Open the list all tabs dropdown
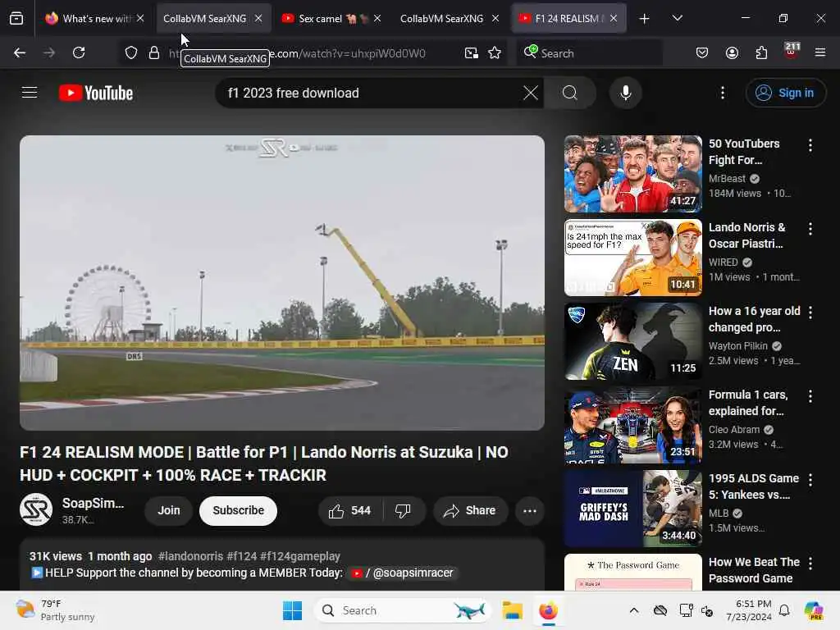Screen dimensions: 840x630 677,18
